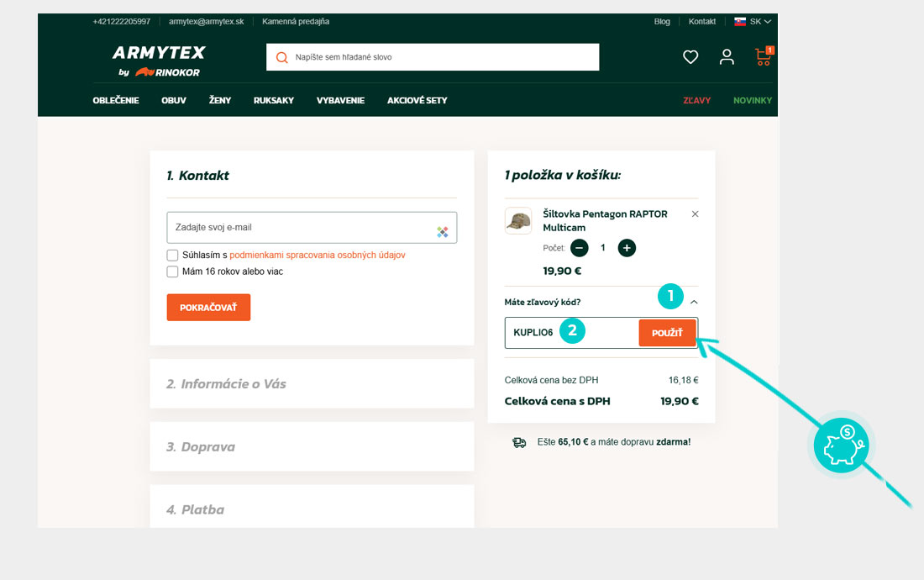The height and width of the screenshot is (580, 924).
Task: Open the SK language dropdown
Action: point(760,21)
